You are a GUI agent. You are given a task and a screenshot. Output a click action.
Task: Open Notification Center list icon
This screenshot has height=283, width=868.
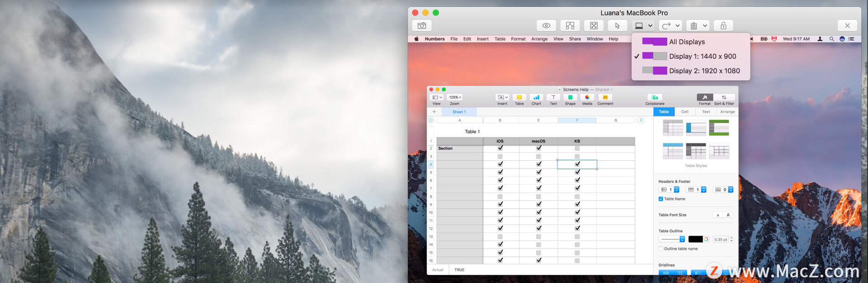click(x=851, y=39)
